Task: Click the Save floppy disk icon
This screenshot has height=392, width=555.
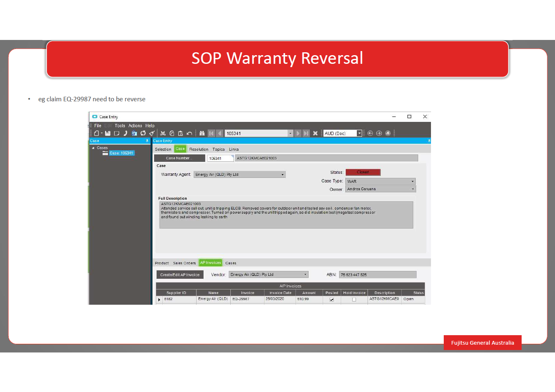Action: tap(108, 133)
